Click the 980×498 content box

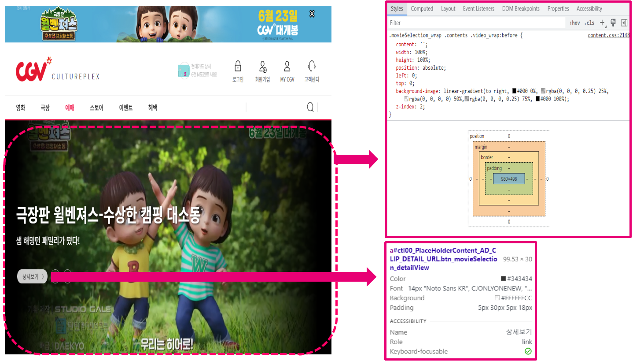(x=509, y=179)
